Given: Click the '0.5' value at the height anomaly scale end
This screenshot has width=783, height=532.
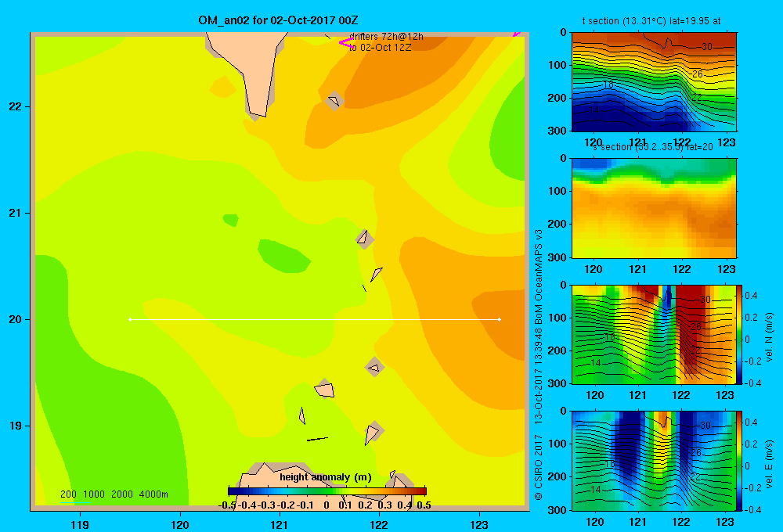Looking at the screenshot, I should (424, 505).
